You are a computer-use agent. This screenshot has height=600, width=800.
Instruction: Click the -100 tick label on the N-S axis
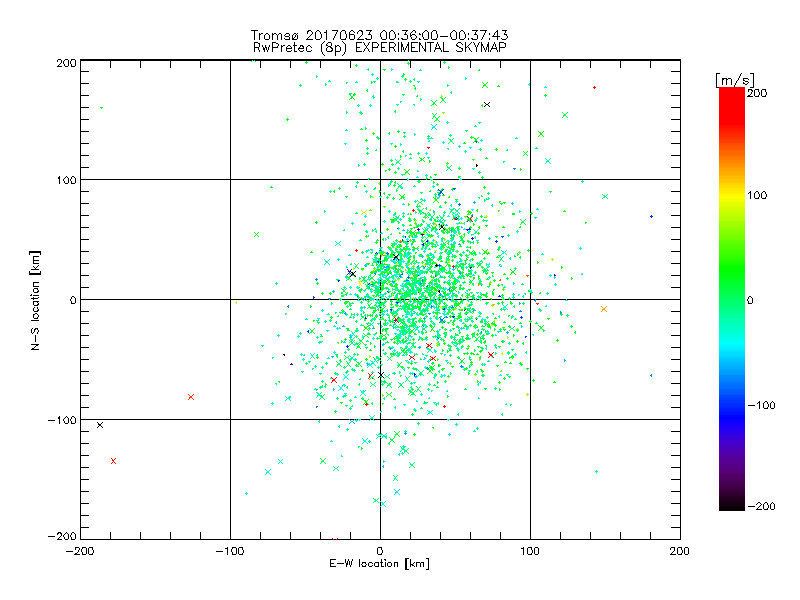coord(62,420)
